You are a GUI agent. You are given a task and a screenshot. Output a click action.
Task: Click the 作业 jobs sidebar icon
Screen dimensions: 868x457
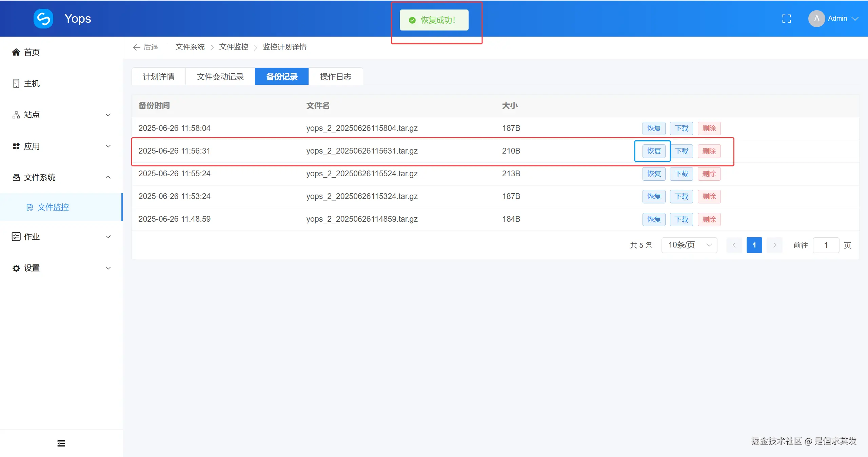[x=16, y=237]
